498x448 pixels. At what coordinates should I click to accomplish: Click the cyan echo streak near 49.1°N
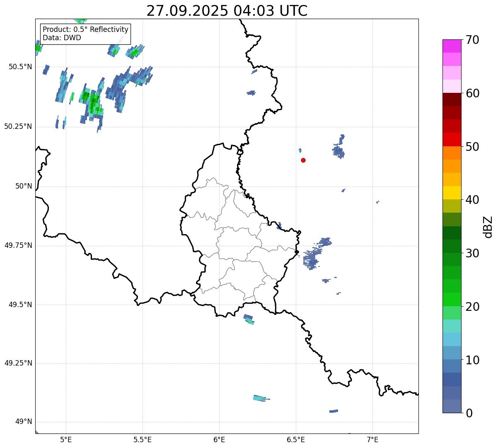pos(261,398)
